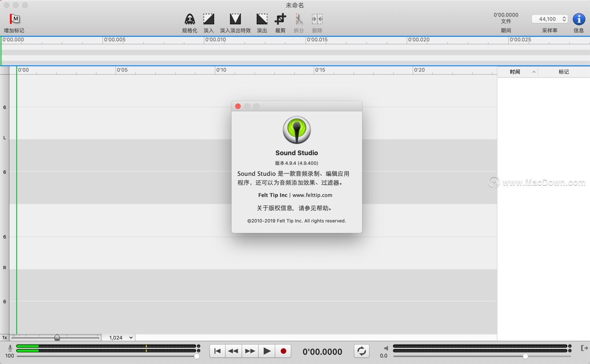Click the horizontal zoom slider handle
This screenshot has width=590, height=364.
[x=57, y=337]
